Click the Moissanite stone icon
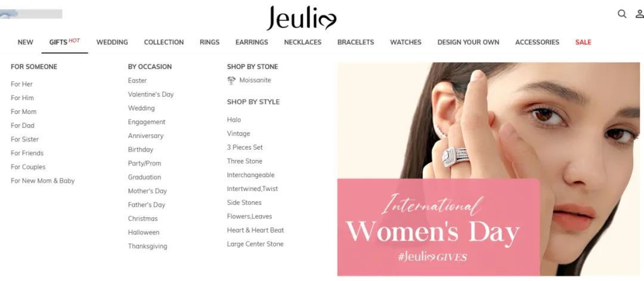This screenshot has height=281, width=644. (x=231, y=81)
